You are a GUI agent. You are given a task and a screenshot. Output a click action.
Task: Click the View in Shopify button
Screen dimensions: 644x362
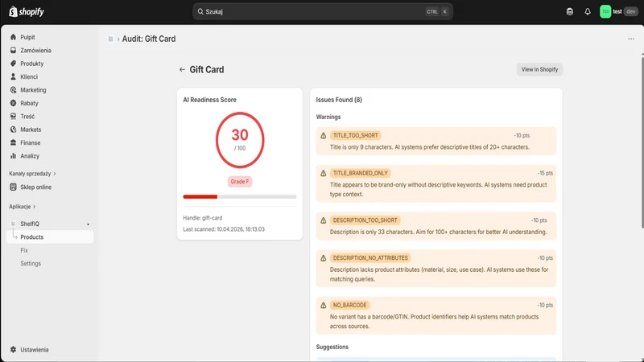tap(539, 69)
